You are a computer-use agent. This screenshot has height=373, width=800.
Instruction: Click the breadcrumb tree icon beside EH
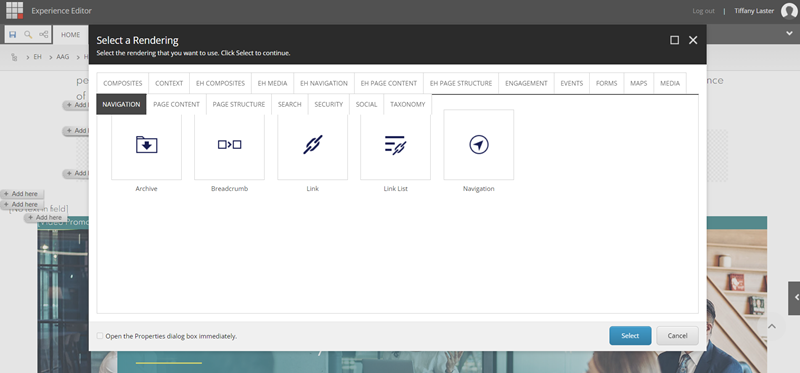(14, 57)
